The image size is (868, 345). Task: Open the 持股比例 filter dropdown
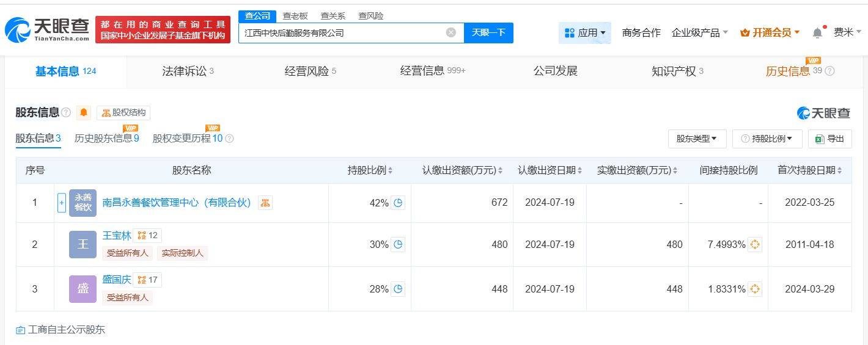coord(767,139)
